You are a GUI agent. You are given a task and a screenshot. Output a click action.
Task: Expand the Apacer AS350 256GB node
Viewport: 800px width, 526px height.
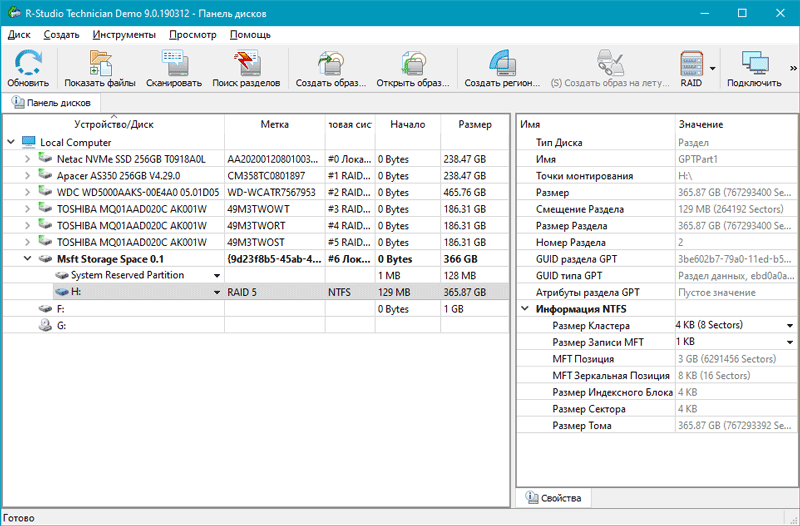[x=28, y=176]
